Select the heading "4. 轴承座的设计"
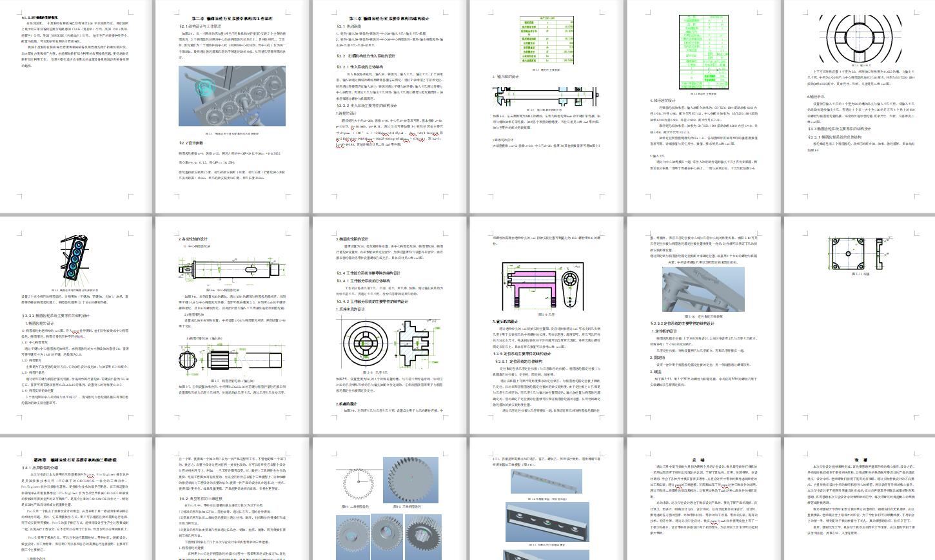The width and height of the screenshot is (935, 560). pos(663,101)
